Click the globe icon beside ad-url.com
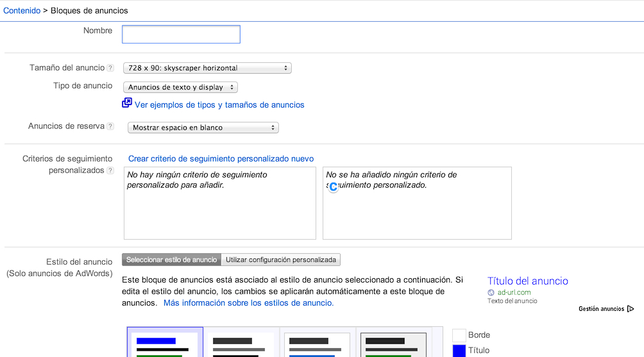This screenshot has width=644, height=357. (x=491, y=293)
